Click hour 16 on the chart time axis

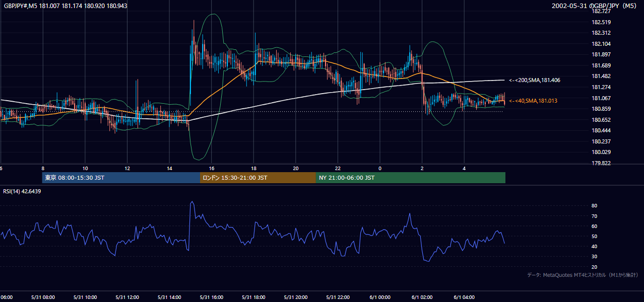pos(212,168)
